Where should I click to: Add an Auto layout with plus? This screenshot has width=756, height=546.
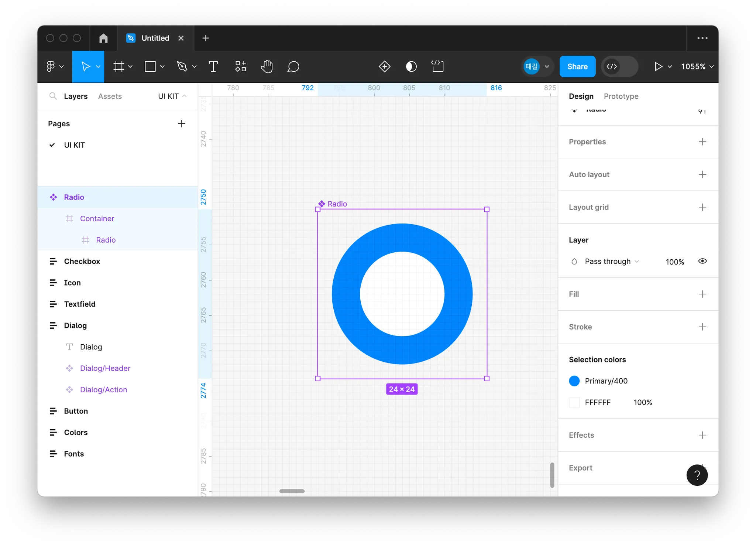point(702,174)
